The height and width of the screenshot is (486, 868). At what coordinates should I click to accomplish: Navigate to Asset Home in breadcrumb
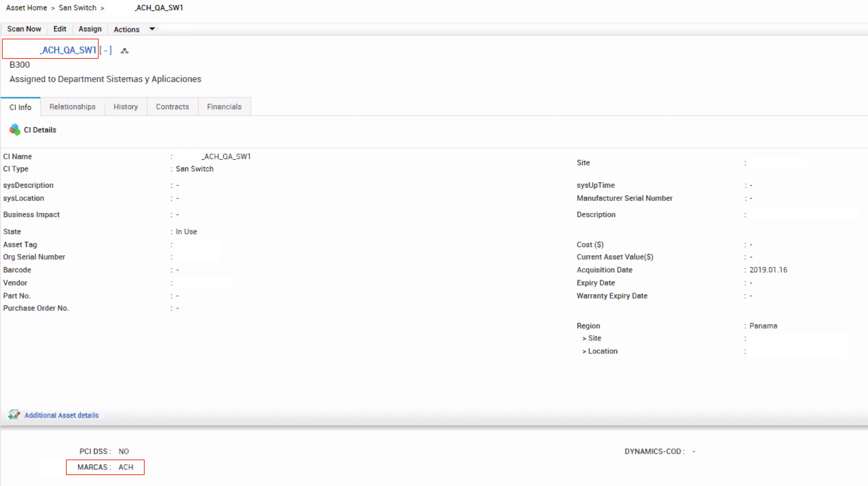click(x=26, y=8)
